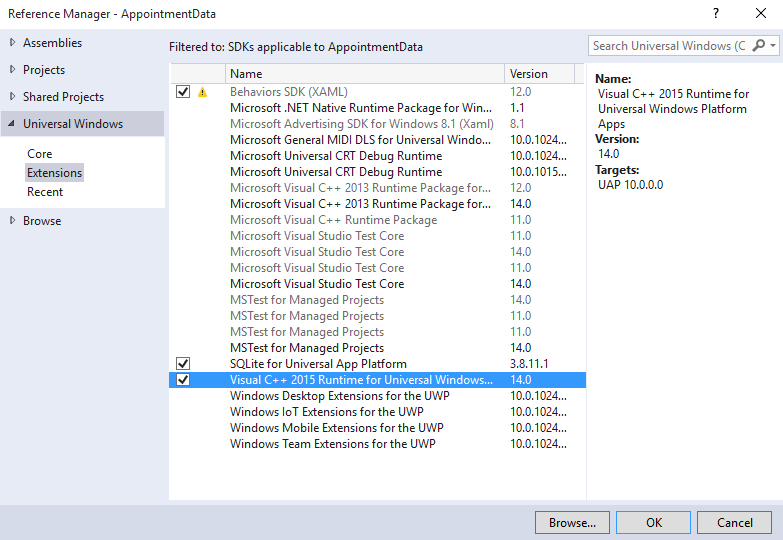The height and width of the screenshot is (540, 783).
Task: Expand the Assemblies category
Action: pyautogui.click(x=12, y=43)
